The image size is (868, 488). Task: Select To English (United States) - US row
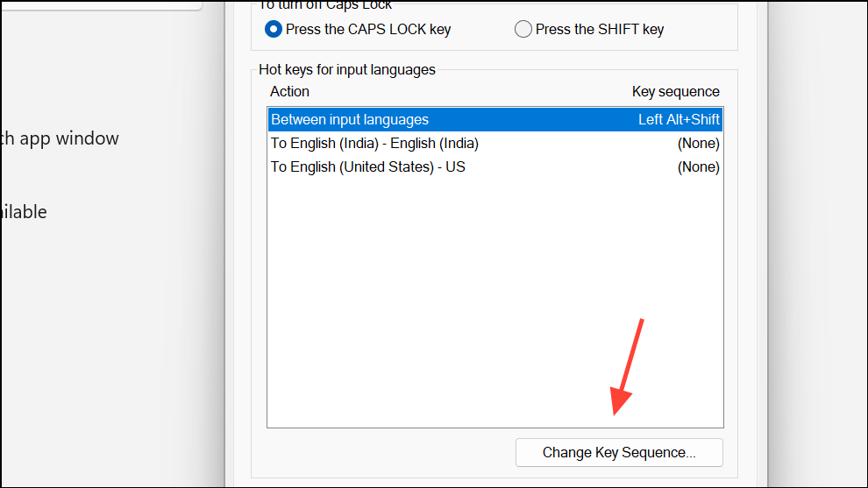368,166
